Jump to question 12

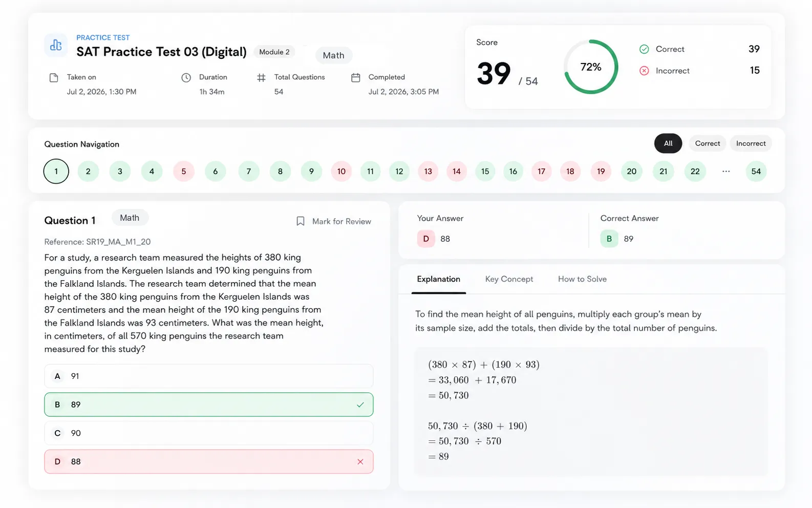pos(399,171)
